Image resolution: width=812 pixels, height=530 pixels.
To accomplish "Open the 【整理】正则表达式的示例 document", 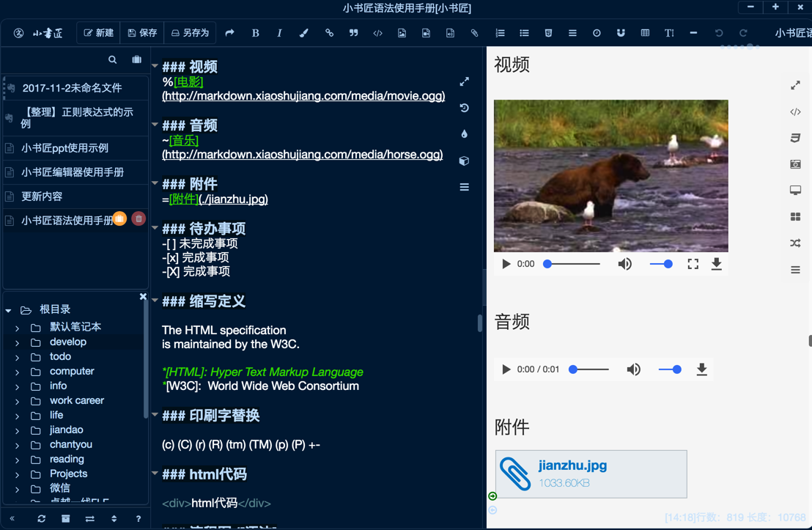I will click(77, 117).
